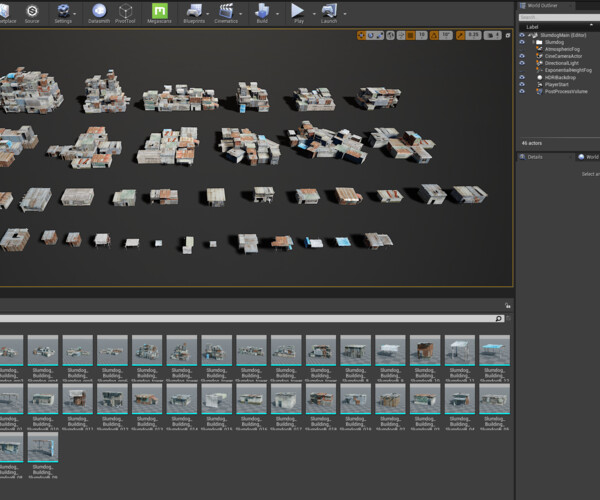
Task: Select PostProcessVolume in the outliner
Action: (566, 91)
